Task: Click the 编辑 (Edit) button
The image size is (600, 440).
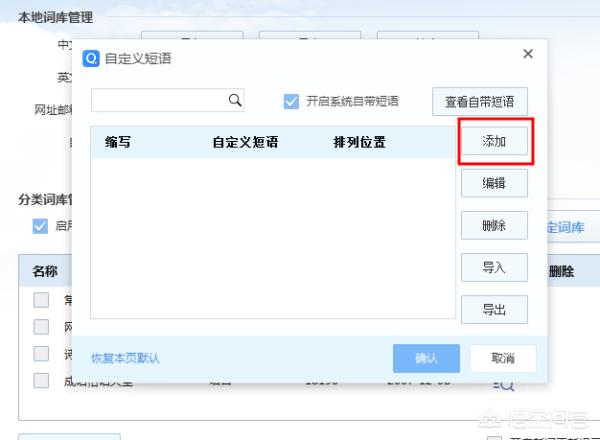Action: 494,184
